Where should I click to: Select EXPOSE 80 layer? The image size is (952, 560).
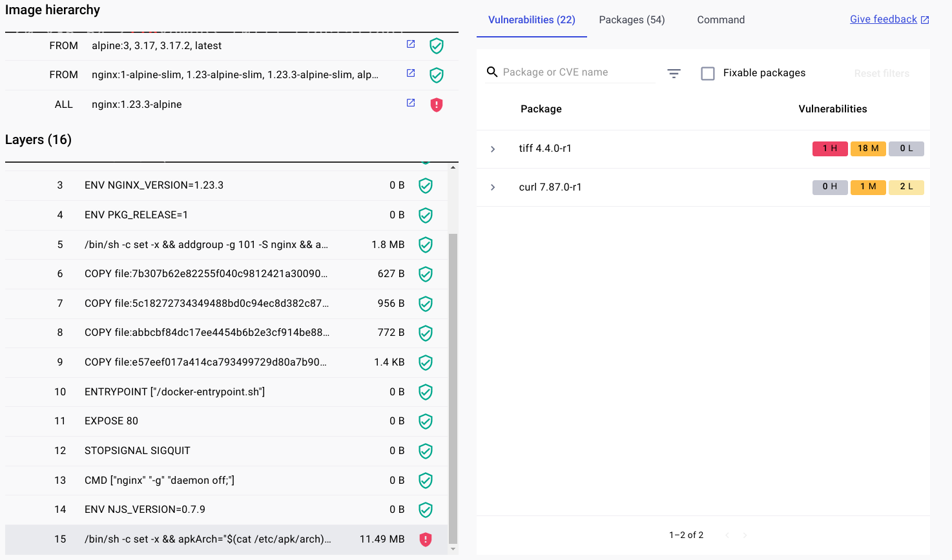click(x=226, y=421)
